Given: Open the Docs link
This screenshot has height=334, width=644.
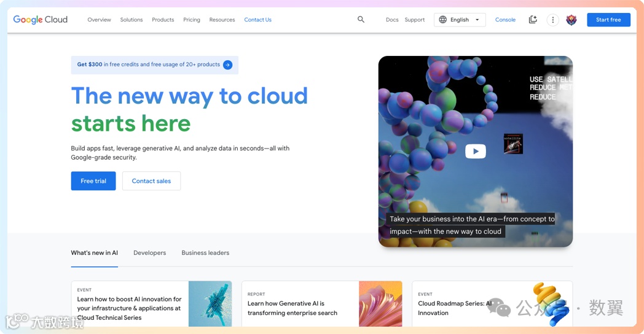Looking at the screenshot, I should pos(392,20).
